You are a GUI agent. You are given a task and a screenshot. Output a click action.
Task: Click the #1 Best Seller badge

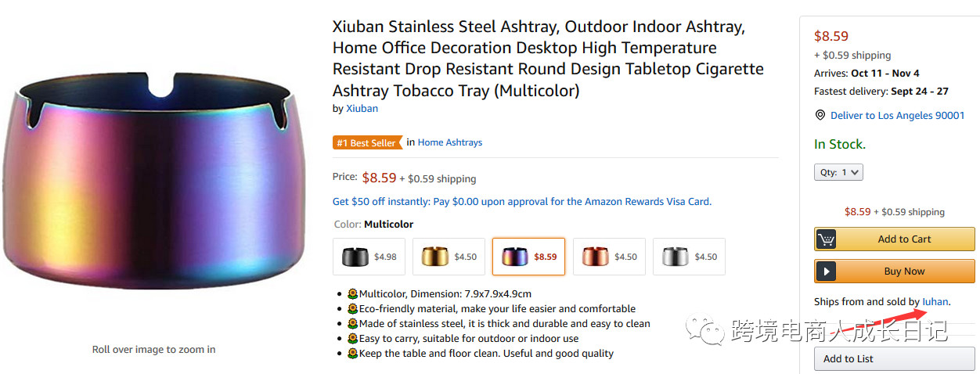click(366, 142)
